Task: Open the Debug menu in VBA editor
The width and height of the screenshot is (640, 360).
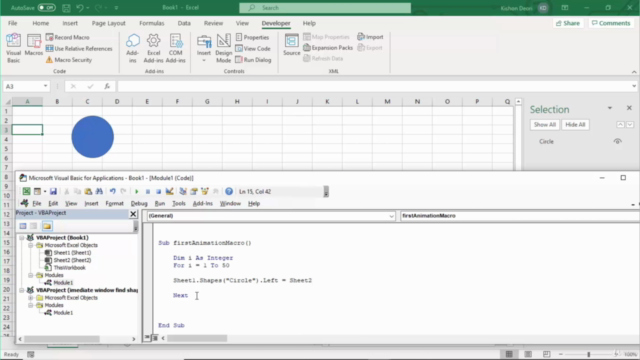Action: [139, 203]
